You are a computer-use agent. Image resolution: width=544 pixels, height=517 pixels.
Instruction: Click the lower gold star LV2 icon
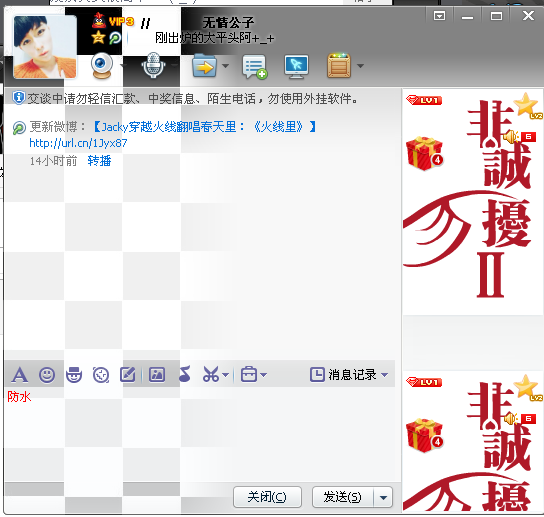point(527,387)
